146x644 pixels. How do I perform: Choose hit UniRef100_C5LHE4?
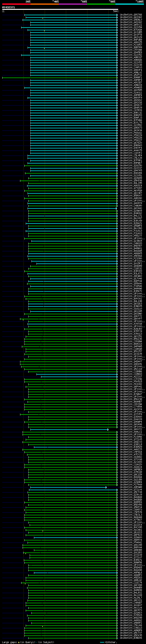[x=131, y=156]
